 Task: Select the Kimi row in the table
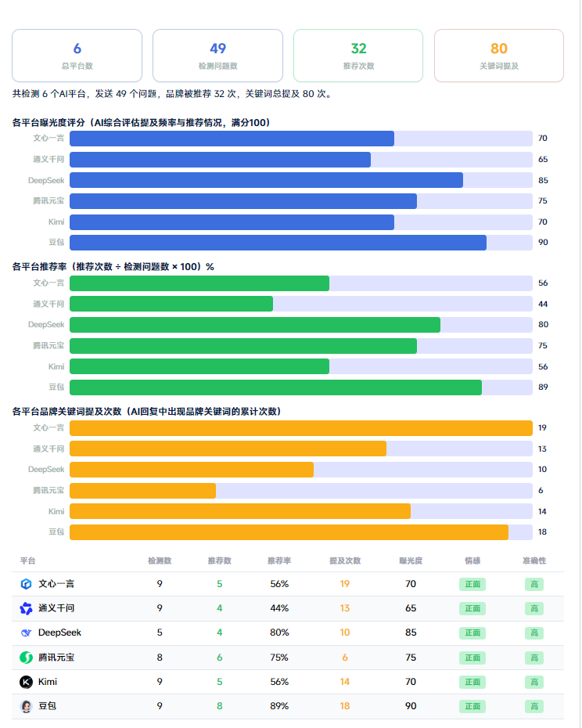coord(288,682)
